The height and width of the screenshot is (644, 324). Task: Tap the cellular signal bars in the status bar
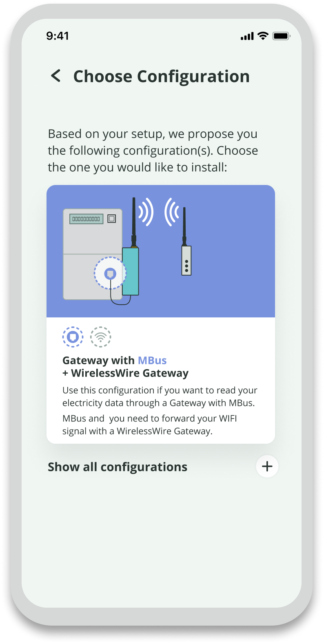pos(247,36)
